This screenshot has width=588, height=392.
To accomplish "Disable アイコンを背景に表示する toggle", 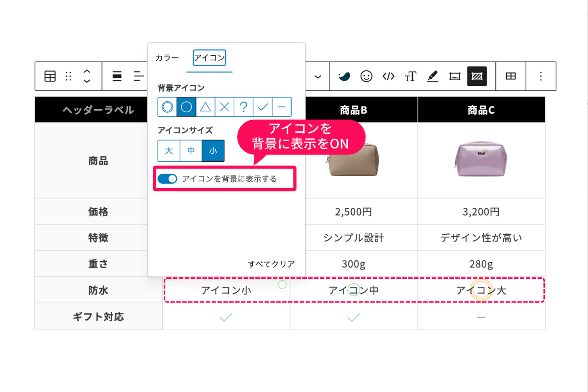I will [167, 178].
